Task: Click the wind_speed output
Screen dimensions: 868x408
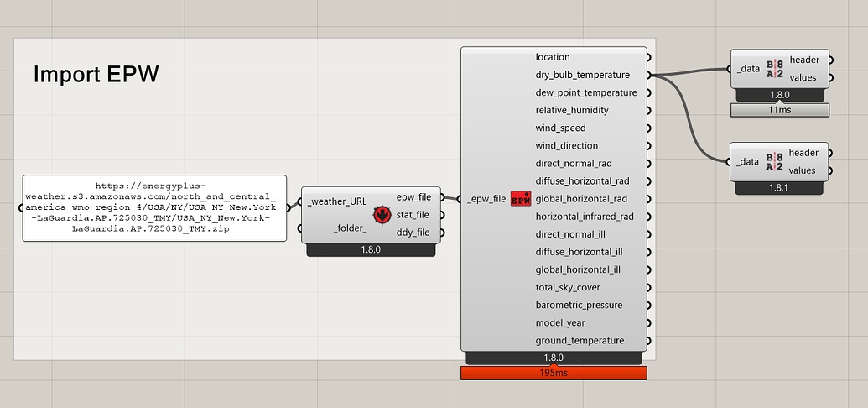Action: point(560,128)
